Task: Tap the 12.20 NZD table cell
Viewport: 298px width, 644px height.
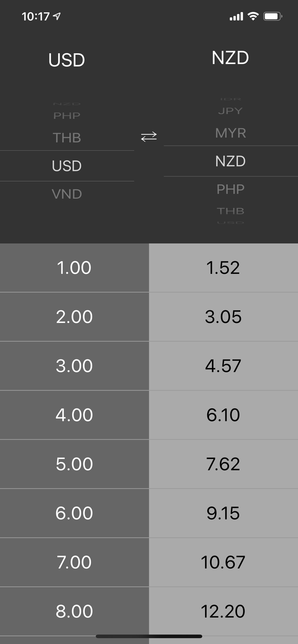Action: pos(223,611)
